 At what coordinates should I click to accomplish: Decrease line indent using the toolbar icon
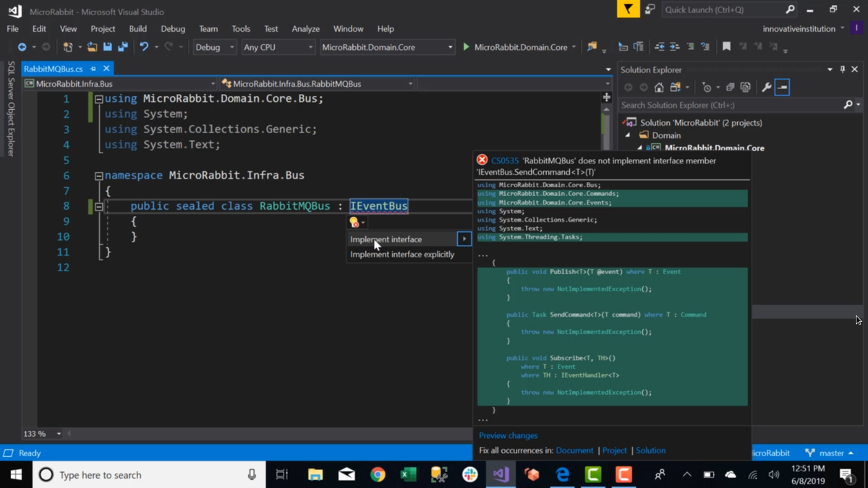pyautogui.click(x=660, y=47)
